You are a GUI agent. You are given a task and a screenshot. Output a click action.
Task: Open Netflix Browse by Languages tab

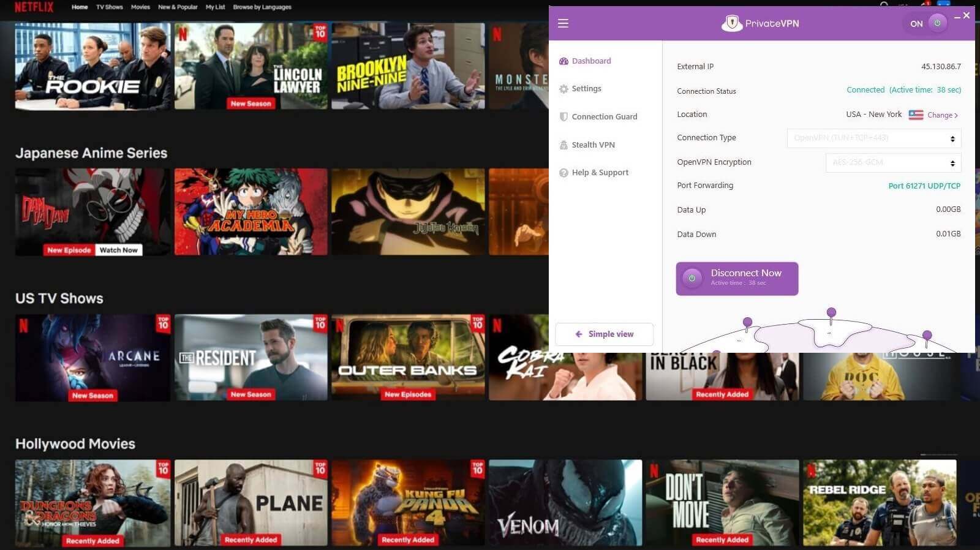point(262,7)
